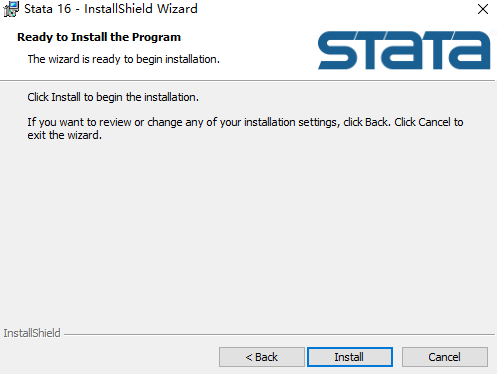This screenshot has width=497, height=374.
Task: Start installation with the Install button
Action: pos(350,357)
